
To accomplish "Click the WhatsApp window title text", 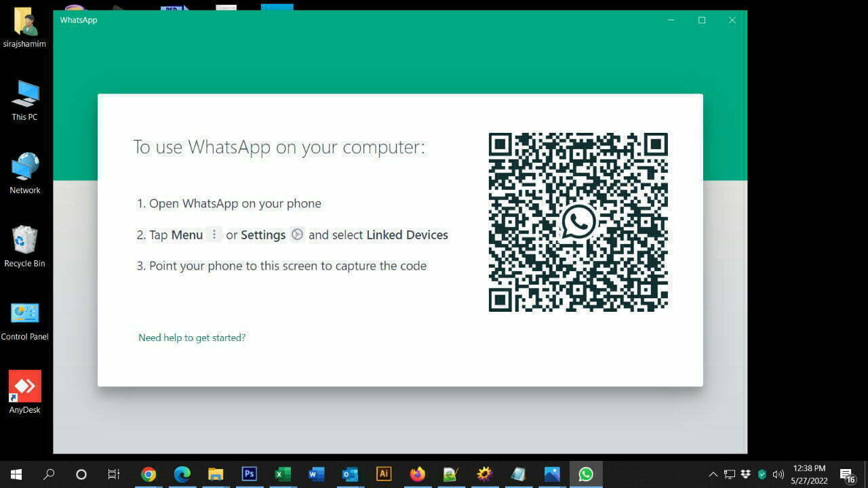I will (79, 20).
